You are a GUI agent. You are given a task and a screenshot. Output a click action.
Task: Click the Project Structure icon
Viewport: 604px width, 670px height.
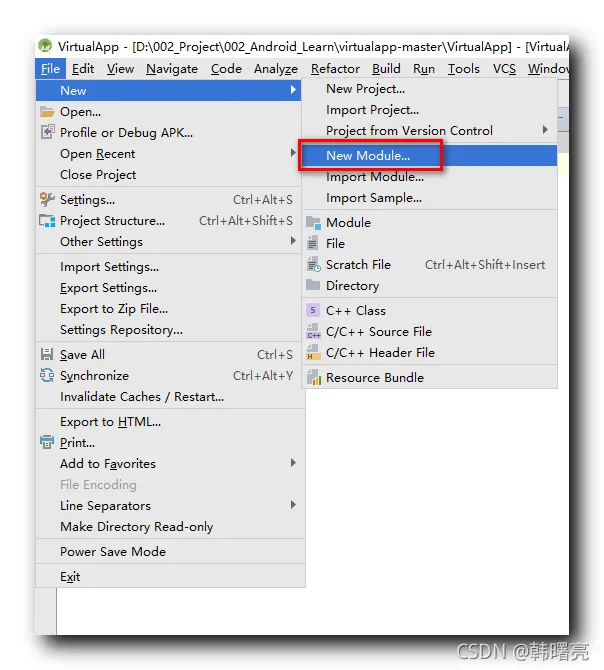47,220
